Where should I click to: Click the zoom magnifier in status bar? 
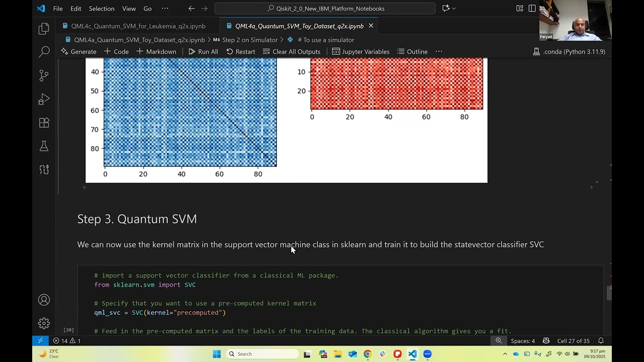499,340
